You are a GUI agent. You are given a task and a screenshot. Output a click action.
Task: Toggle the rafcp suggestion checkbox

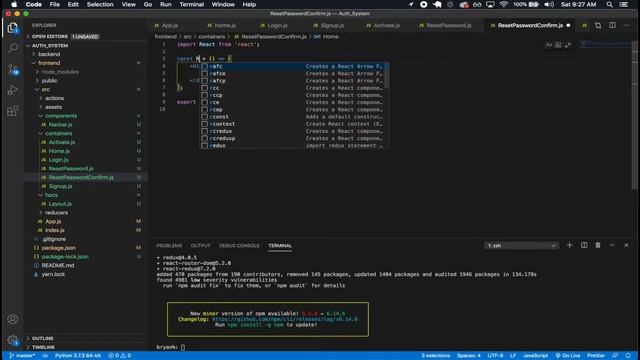click(x=204, y=81)
